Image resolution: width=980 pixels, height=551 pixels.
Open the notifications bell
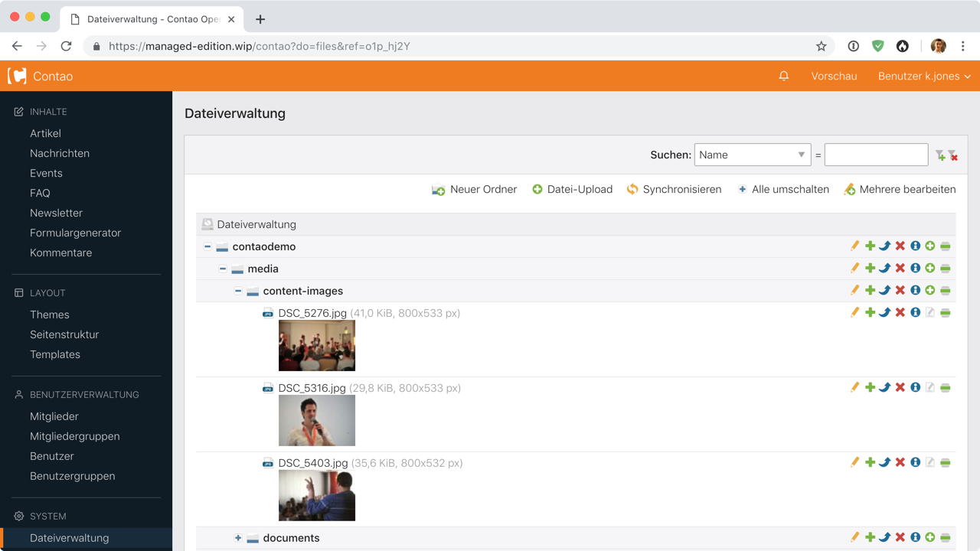(784, 76)
